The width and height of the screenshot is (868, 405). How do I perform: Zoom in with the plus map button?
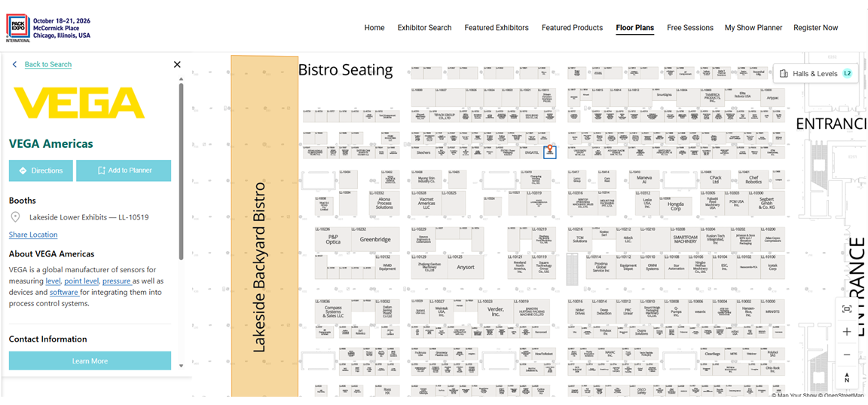pyautogui.click(x=846, y=332)
